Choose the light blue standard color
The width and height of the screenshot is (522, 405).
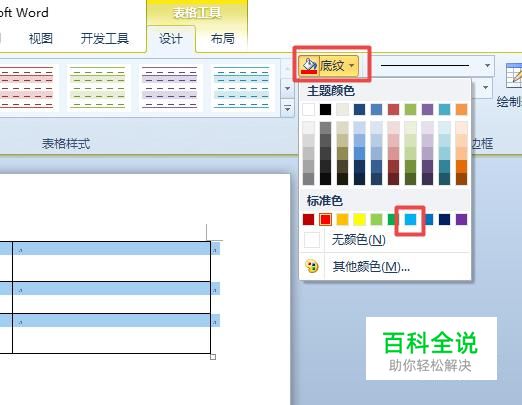pos(410,219)
